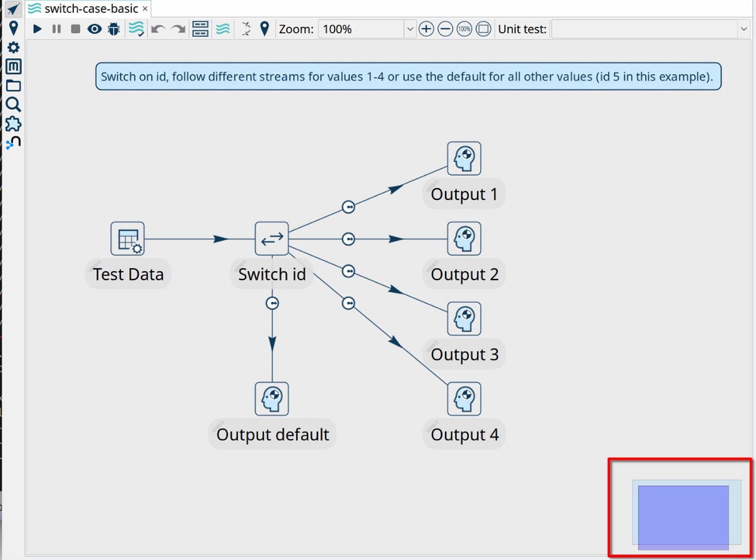Run the flow using the Play icon
This screenshot has width=756, height=560.
tap(37, 29)
